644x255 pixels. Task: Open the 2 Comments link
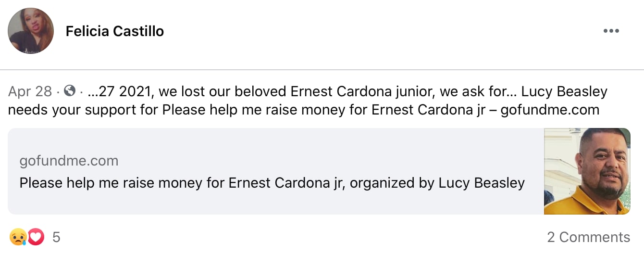click(x=588, y=237)
